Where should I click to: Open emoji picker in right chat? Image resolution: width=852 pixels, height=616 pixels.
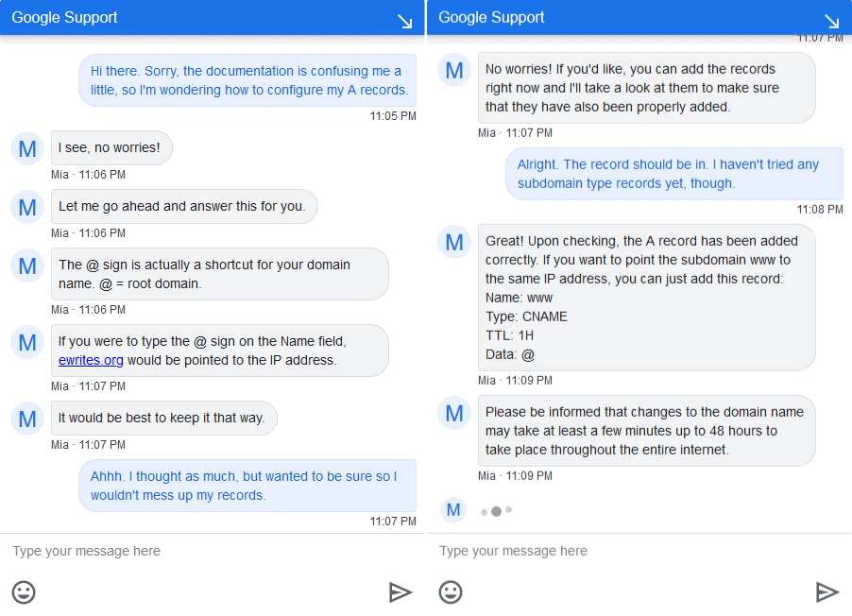[x=451, y=592]
